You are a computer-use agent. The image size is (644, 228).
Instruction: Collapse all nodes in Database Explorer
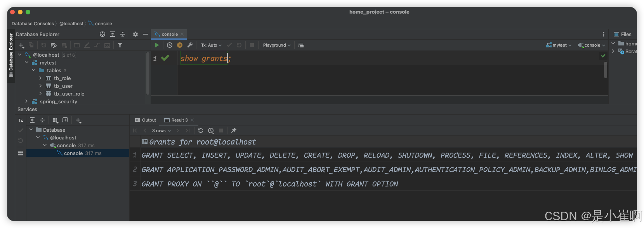coord(123,34)
